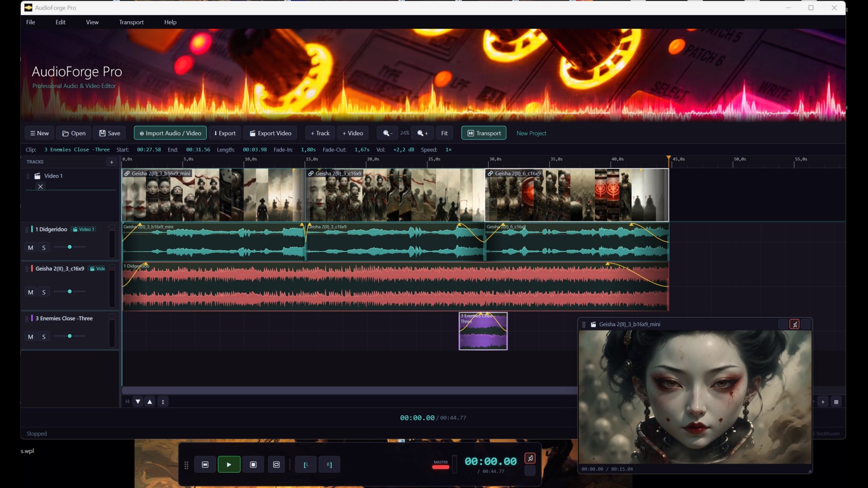Click the plus button in Tracks header
This screenshot has height=488, width=868.
click(112, 162)
